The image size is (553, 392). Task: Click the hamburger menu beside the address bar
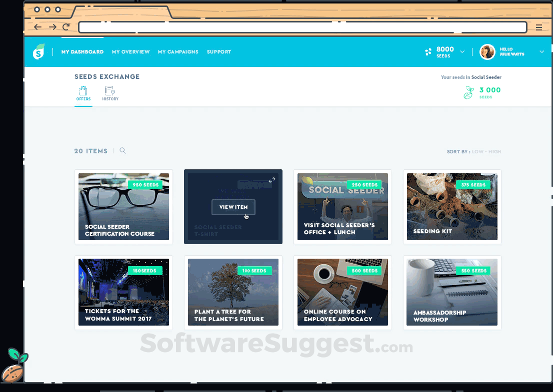tap(539, 27)
